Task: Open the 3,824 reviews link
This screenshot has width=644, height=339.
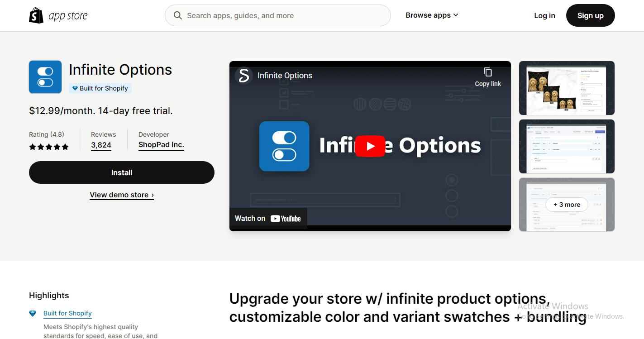Action: 101,145
